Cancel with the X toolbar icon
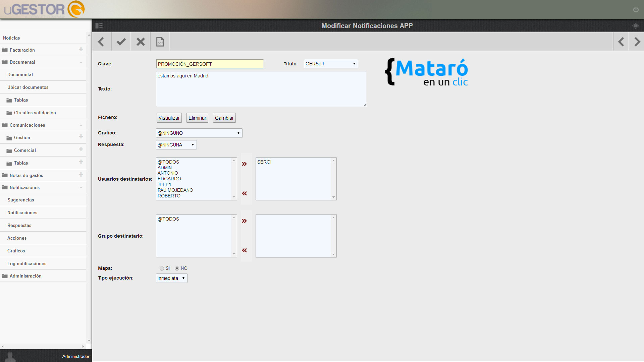Image resolution: width=644 pixels, height=362 pixels. click(x=141, y=42)
